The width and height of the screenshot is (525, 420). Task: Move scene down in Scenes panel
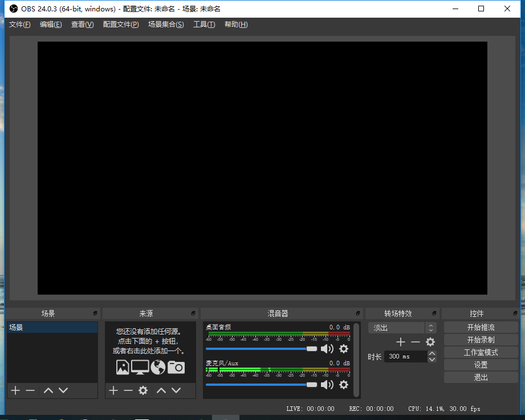(x=63, y=390)
